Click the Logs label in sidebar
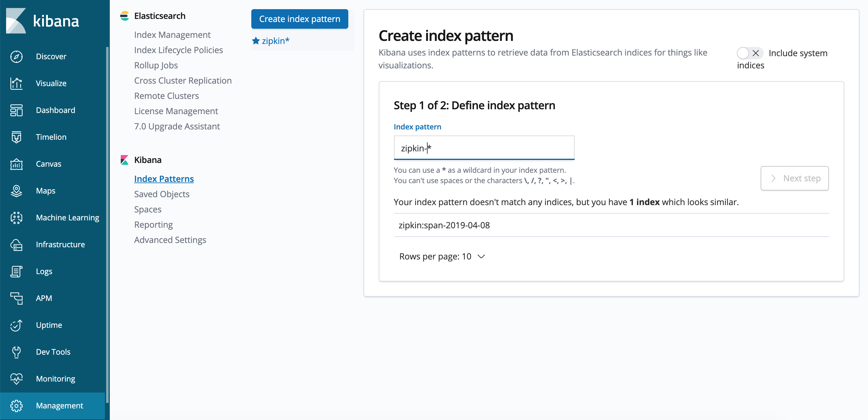The width and height of the screenshot is (868, 420). [44, 272]
